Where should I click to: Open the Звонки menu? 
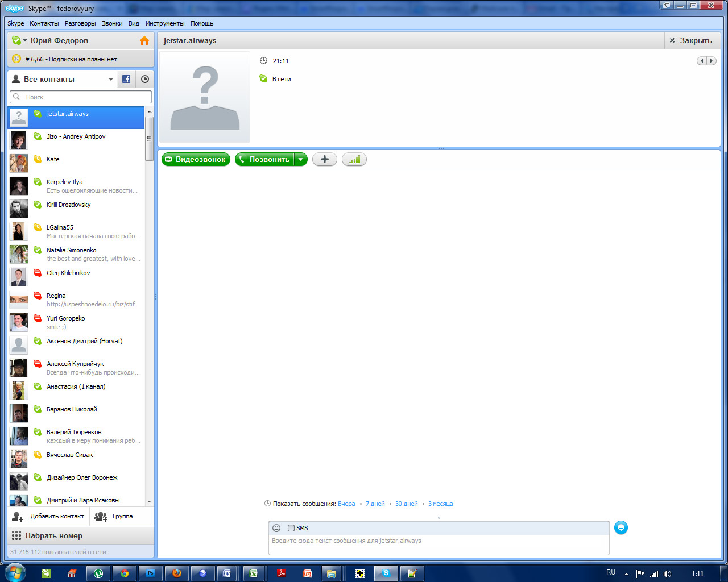(x=112, y=23)
